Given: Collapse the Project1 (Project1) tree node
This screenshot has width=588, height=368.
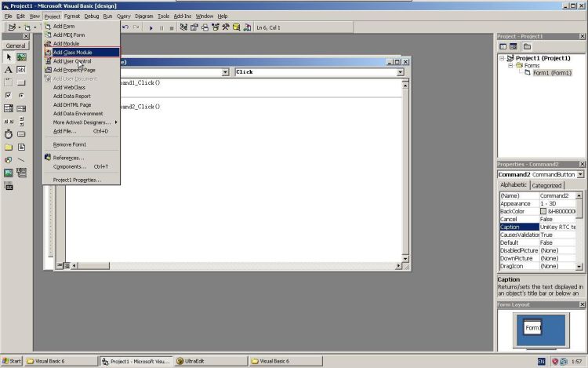Looking at the screenshot, I should coord(502,59).
